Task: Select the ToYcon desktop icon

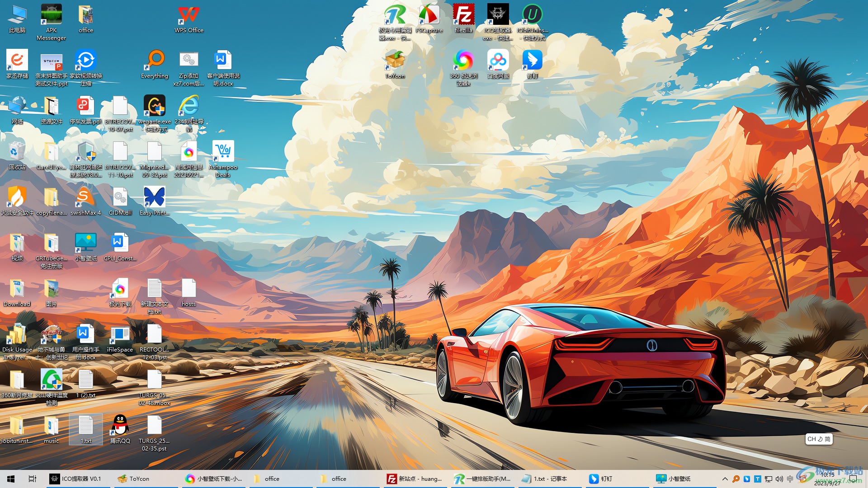Action: 395,64
